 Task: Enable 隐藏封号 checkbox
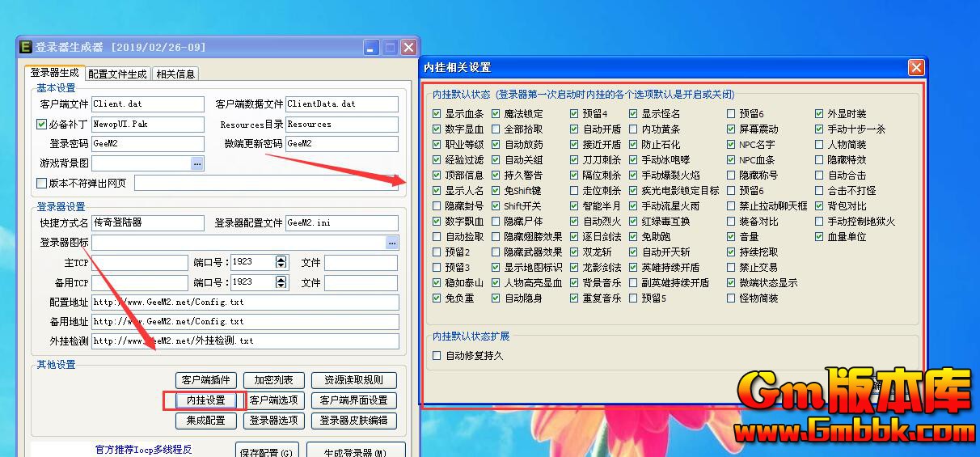point(437,206)
